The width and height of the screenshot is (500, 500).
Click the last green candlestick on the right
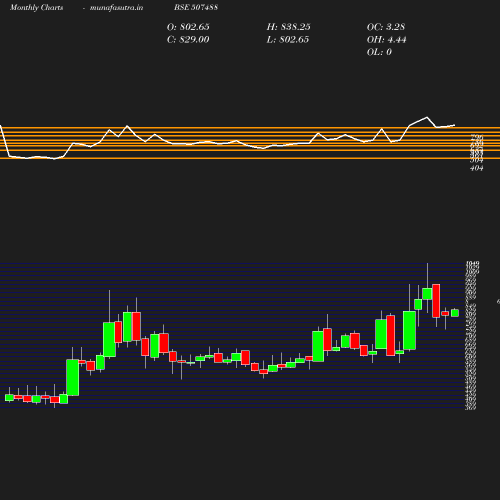(455, 313)
